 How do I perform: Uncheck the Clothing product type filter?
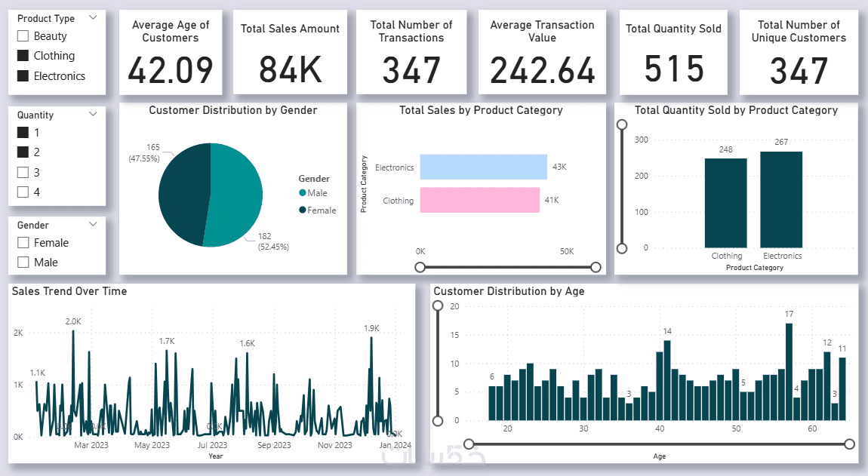pos(23,55)
